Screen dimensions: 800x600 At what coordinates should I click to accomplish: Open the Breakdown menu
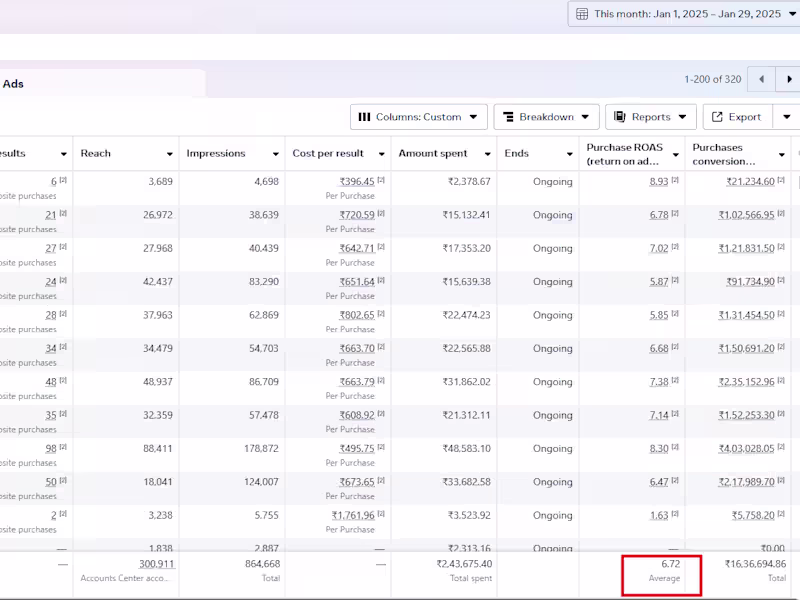pyautogui.click(x=547, y=116)
